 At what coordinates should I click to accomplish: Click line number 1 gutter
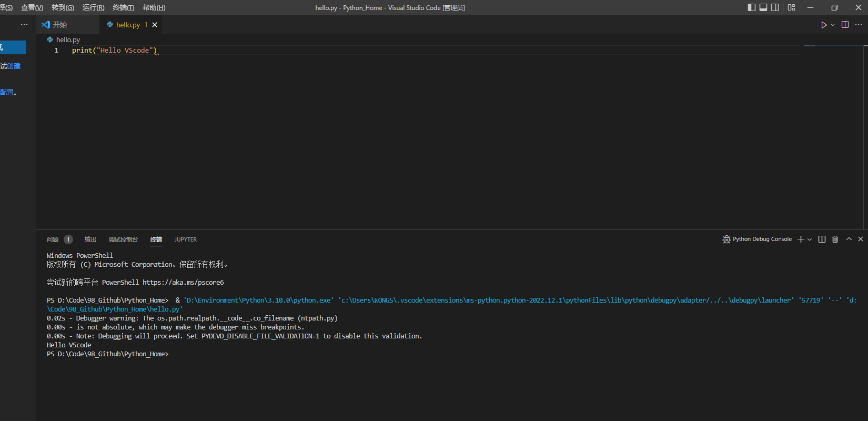(x=56, y=51)
